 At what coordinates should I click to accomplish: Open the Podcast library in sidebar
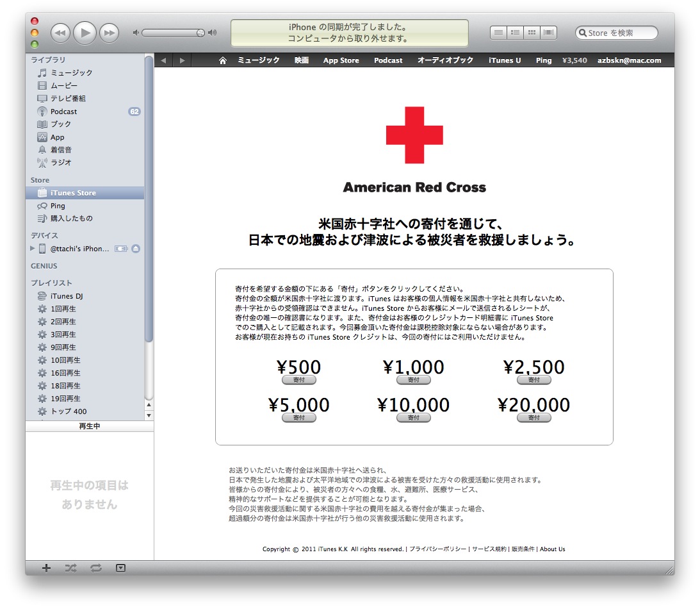[x=64, y=112]
